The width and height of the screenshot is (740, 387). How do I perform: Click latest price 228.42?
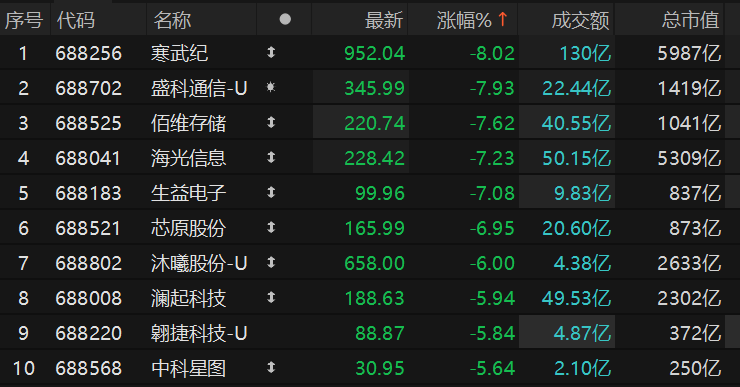pyautogui.click(x=375, y=158)
